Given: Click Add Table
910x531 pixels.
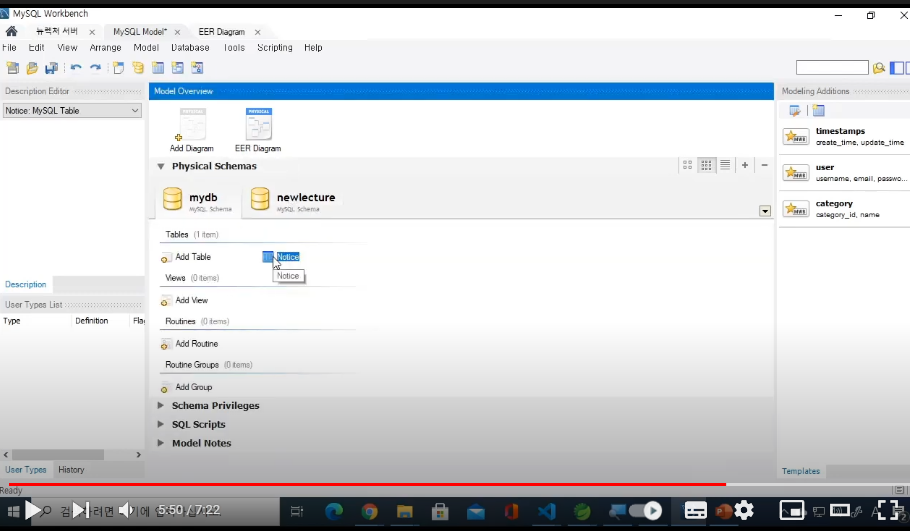Looking at the screenshot, I should click(x=186, y=257).
